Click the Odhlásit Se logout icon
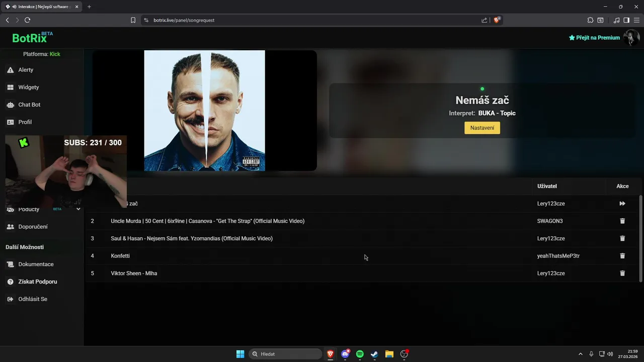This screenshot has width=644, height=362. click(x=10, y=299)
